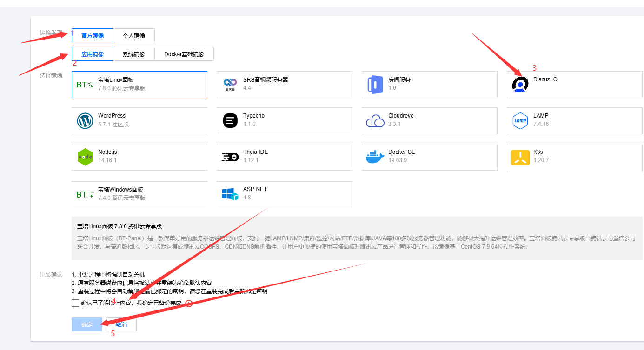Click the LAMP hexagon icon

pyautogui.click(x=520, y=121)
